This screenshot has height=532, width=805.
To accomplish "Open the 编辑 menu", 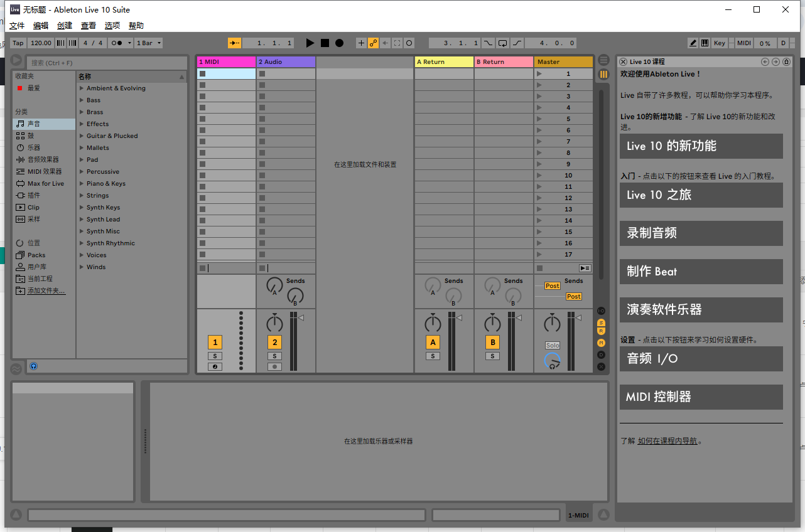I will tap(41, 26).
